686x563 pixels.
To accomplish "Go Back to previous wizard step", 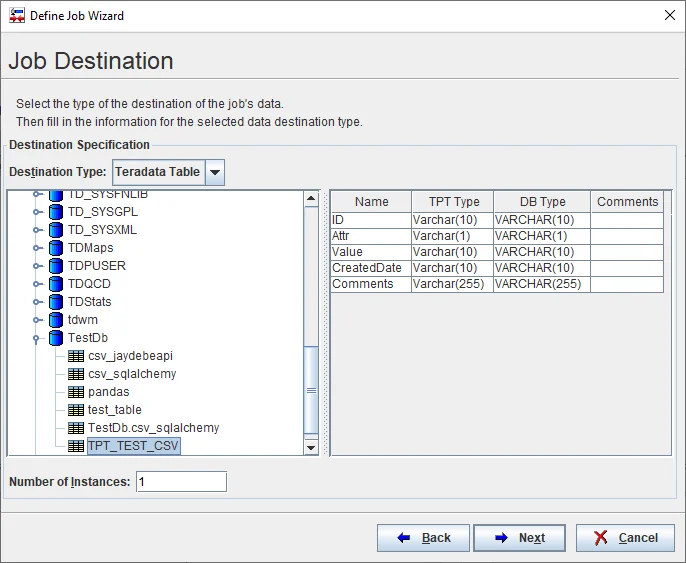I will tap(423, 538).
